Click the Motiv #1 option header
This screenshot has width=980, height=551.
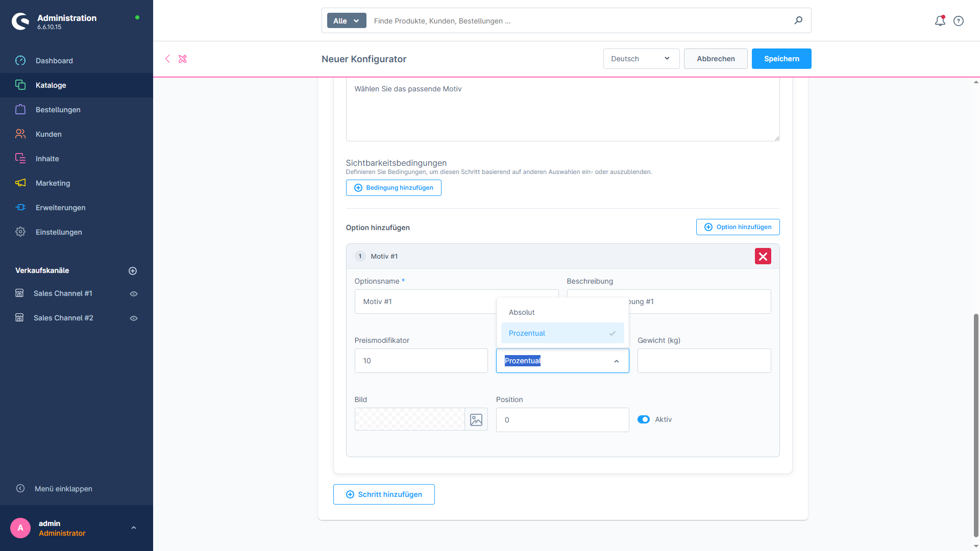point(562,256)
